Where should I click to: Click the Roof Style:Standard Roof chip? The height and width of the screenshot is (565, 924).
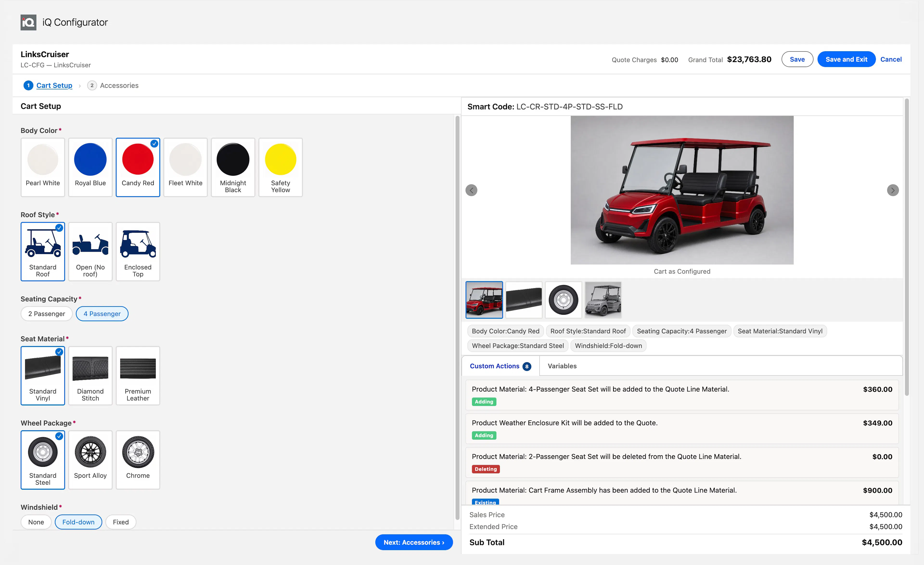[x=588, y=331]
